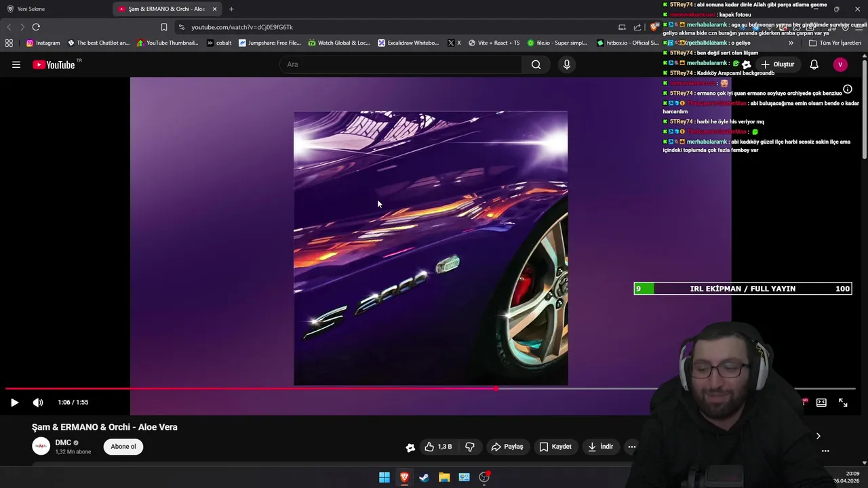The image size is (868, 488).
Task: Download the video with İndir
Action: pyautogui.click(x=600, y=447)
